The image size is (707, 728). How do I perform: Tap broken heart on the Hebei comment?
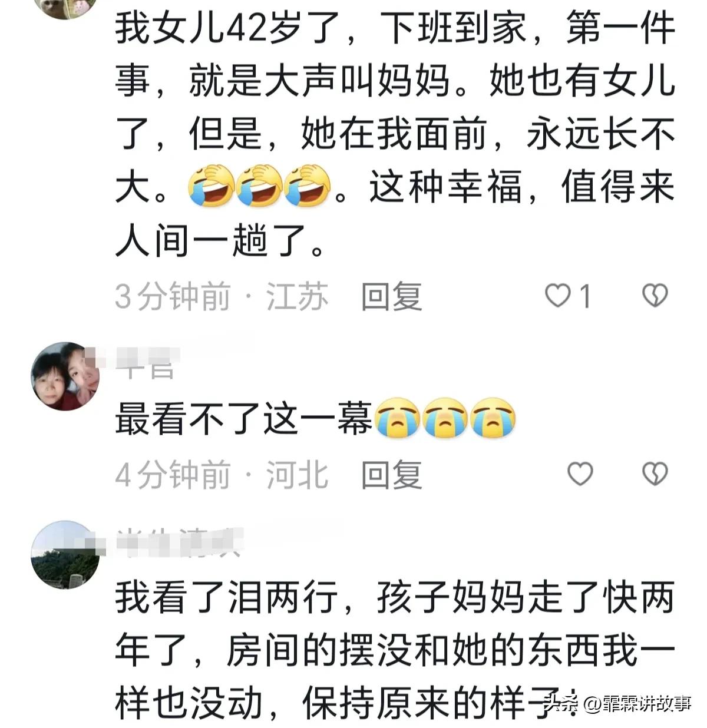pos(655,474)
